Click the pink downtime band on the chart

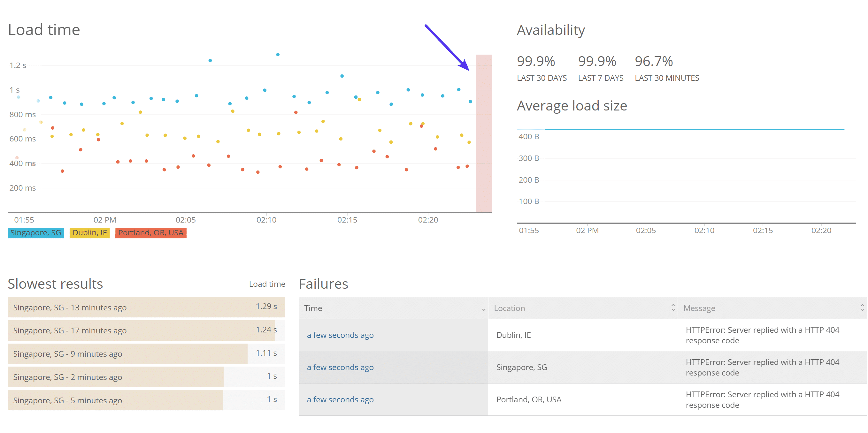pyautogui.click(x=484, y=135)
